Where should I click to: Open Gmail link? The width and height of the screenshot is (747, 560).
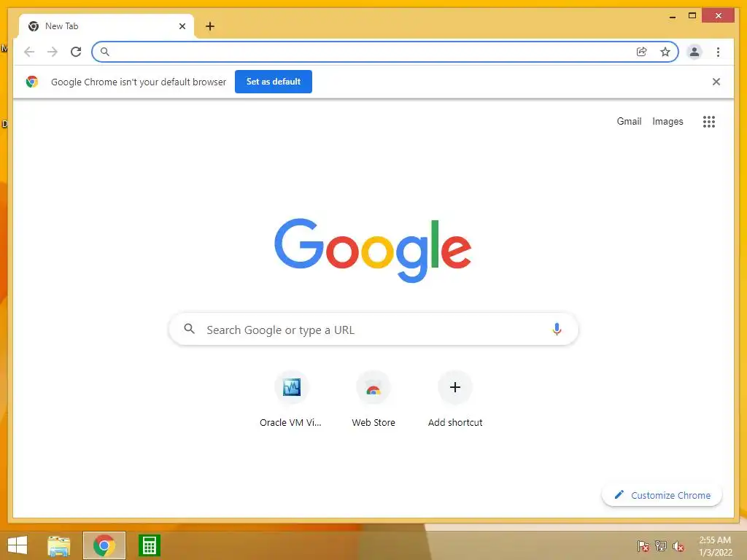[629, 122]
